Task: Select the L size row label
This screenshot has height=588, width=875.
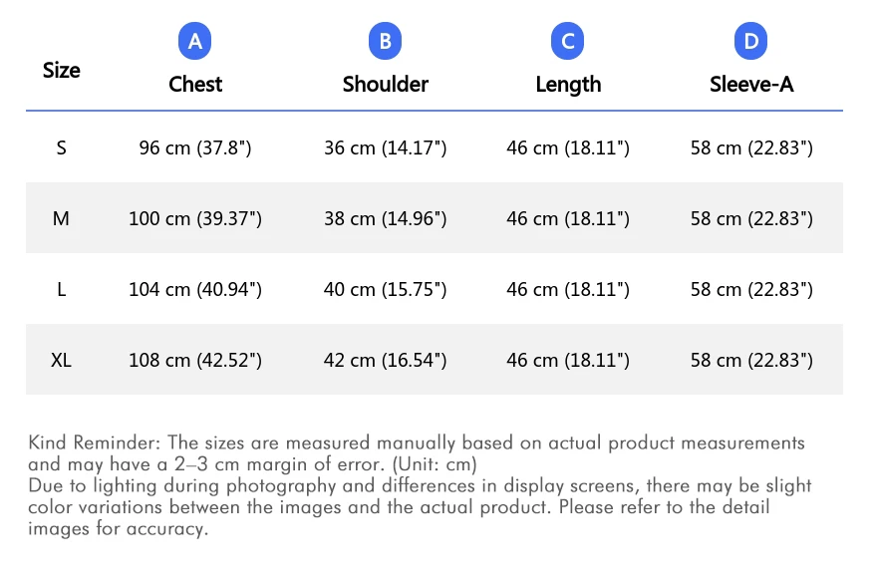Action: pyautogui.click(x=62, y=290)
